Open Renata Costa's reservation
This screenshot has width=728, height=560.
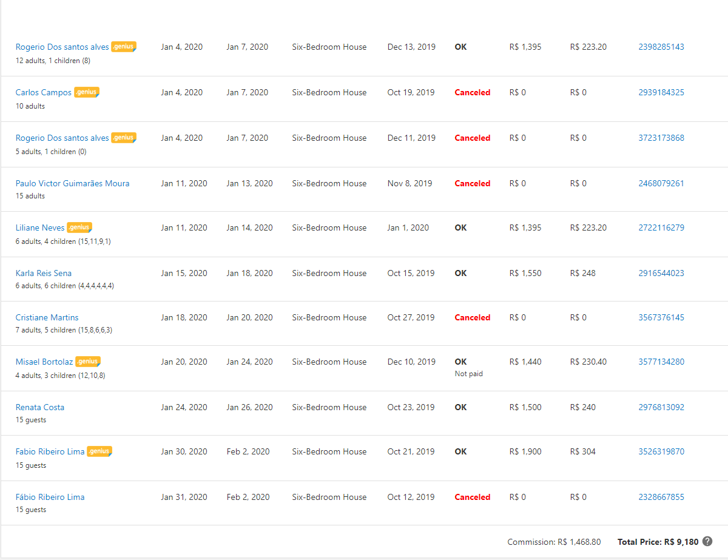(x=40, y=408)
